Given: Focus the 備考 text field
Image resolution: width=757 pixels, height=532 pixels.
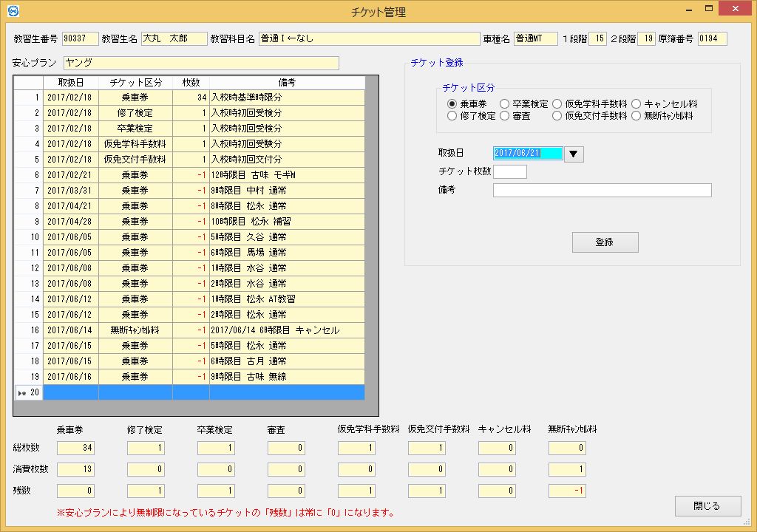Looking at the screenshot, I should coord(602,191).
